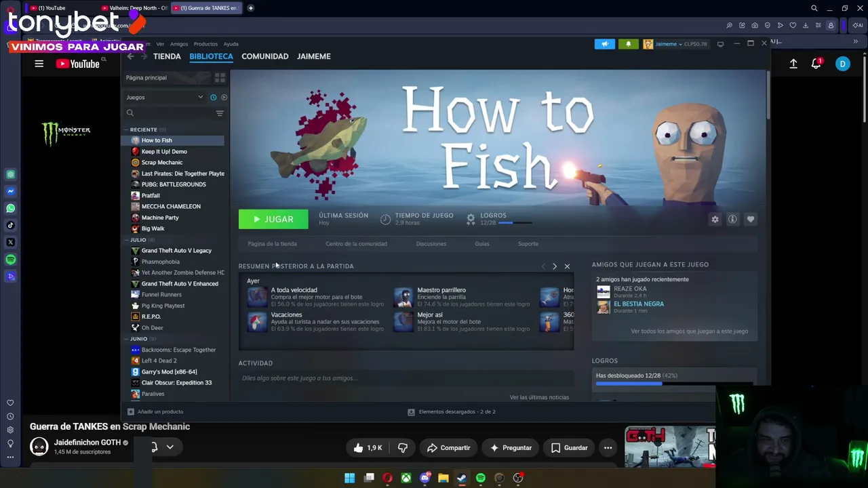This screenshot has width=868, height=488.
Task: Add How to Fish to favorites heart
Action: [750, 219]
